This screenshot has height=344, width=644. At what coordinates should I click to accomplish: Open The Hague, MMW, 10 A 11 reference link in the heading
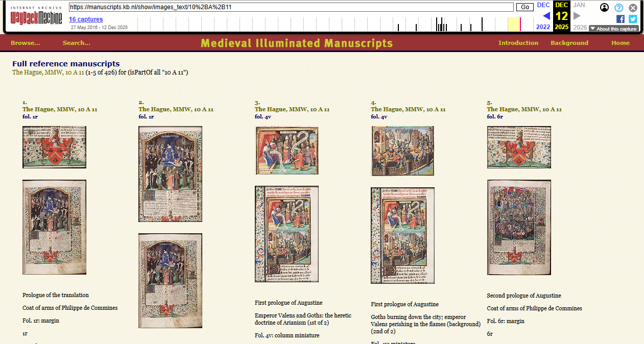click(x=48, y=72)
